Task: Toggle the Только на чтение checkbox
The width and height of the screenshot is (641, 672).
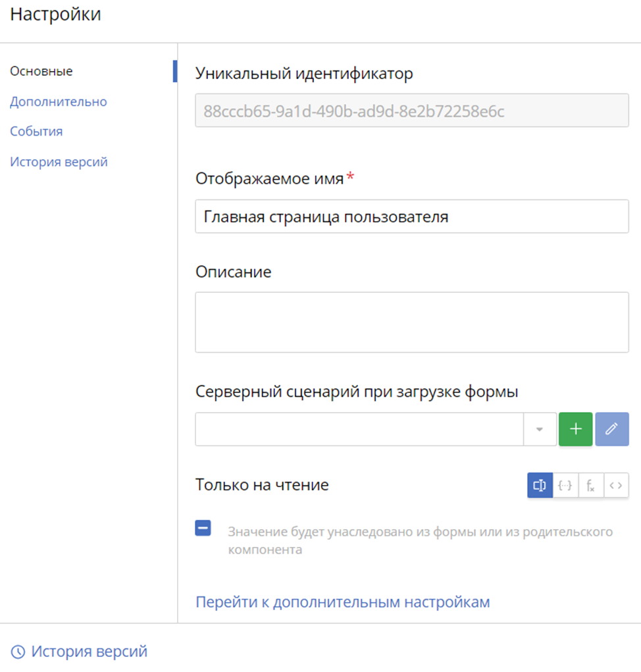Action: coord(203,528)
